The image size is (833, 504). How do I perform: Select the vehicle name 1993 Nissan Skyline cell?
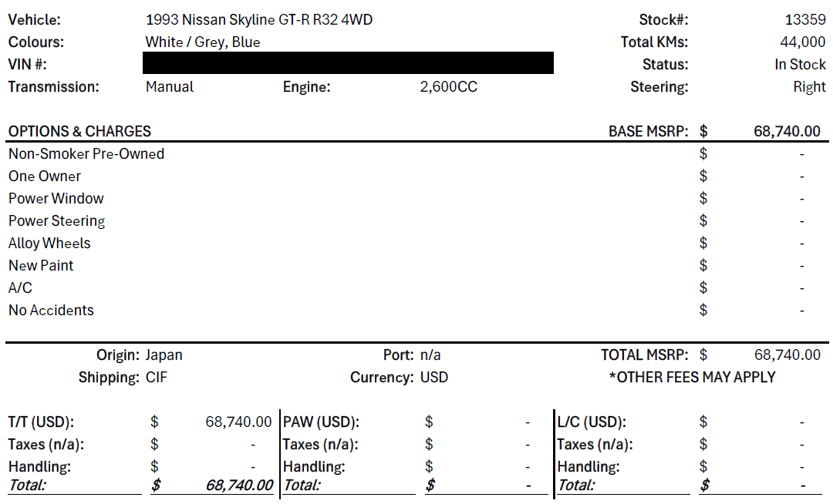click(x=258, y=19)
